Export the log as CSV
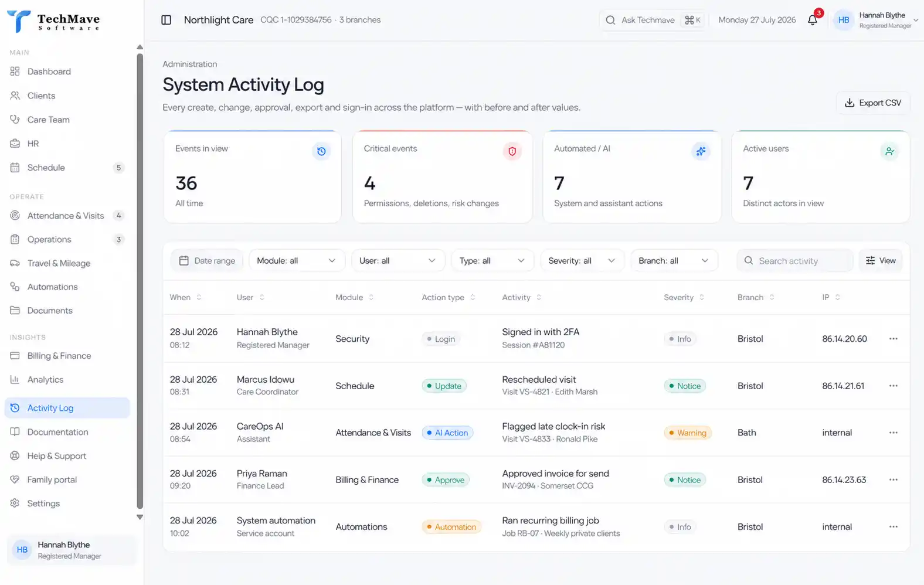This screenshot has height=585, width=924. (x=872, y=103)
